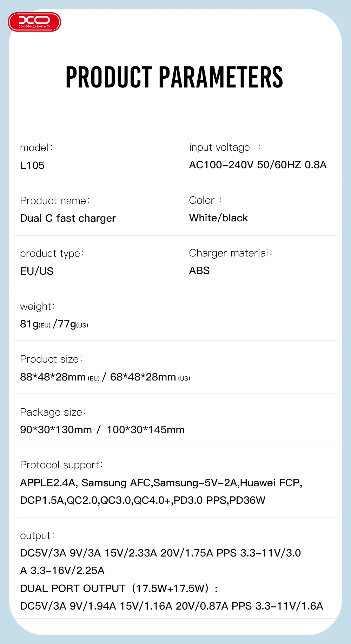Click the DUAL PORT OUTPUT (17.5W+17.5W) line
The height and width of the screenshot is (644, 351).
(119, 588)
